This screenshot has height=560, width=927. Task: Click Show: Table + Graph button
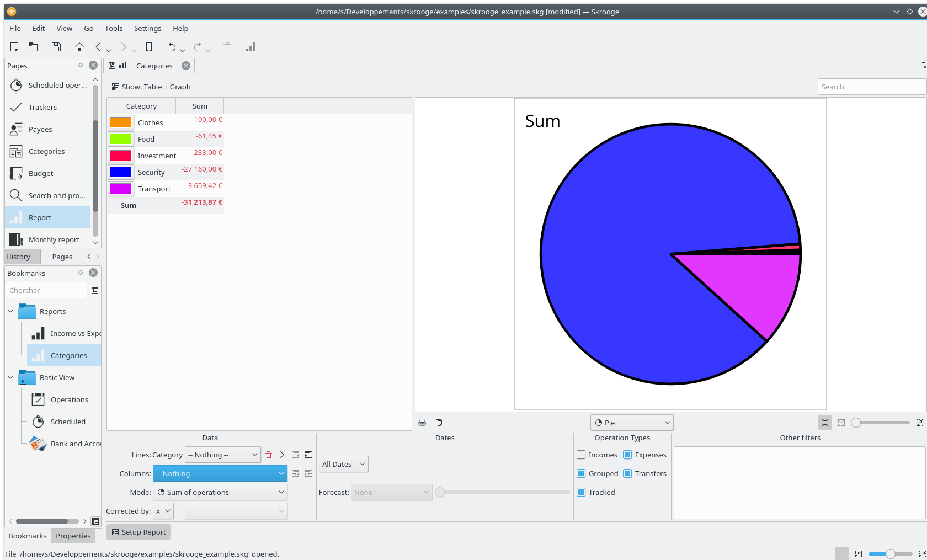tap(151, 87)
